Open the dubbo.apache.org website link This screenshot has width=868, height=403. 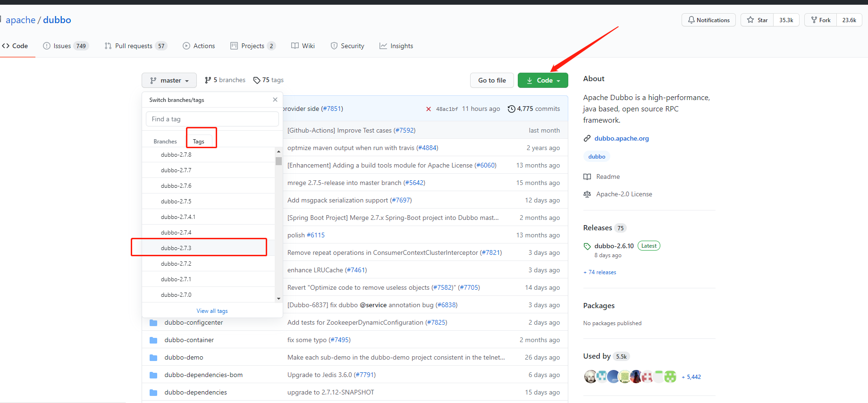622,138
